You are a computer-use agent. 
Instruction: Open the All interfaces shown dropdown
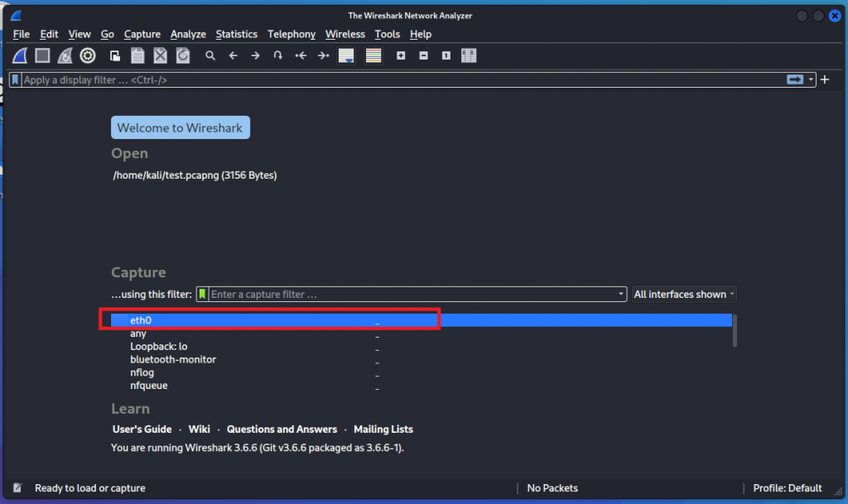click(x=683, y=295)
